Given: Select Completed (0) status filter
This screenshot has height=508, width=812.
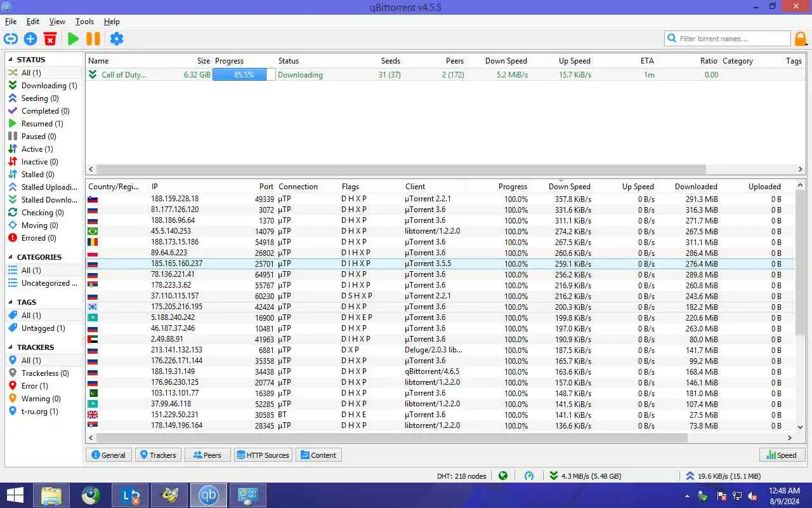Looking at the screenshot, I should (x=44, y=111).
